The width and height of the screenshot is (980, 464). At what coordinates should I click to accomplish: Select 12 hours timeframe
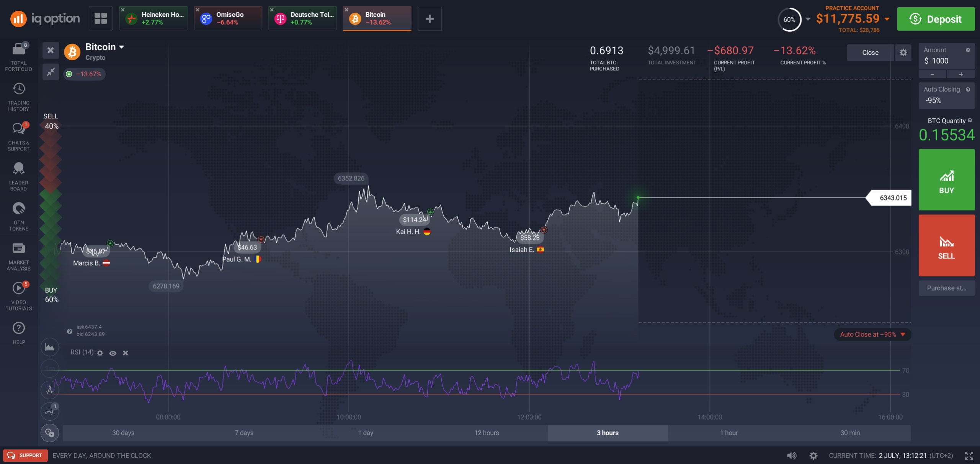tap(487, 433)
